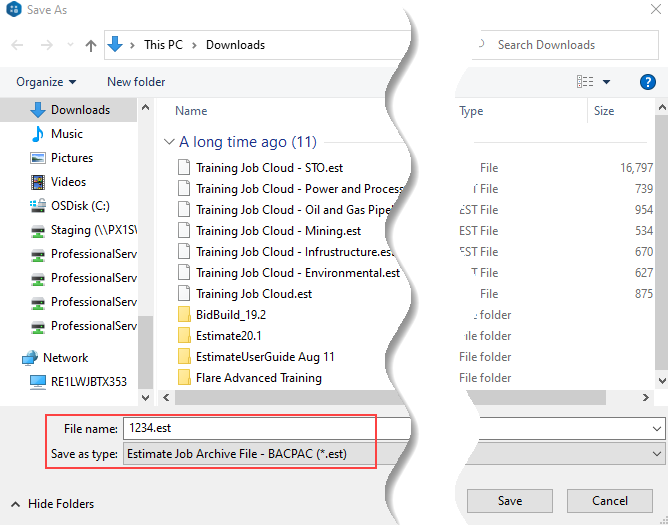The width and height of the screenshot is (668, 525).
Task: Select Training Job Cloud - Mining.est
Action: (278, 231)
